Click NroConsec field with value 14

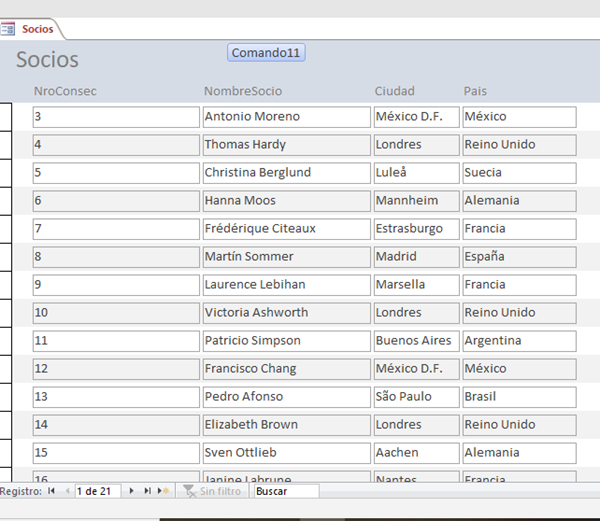[x=116, y=425]
